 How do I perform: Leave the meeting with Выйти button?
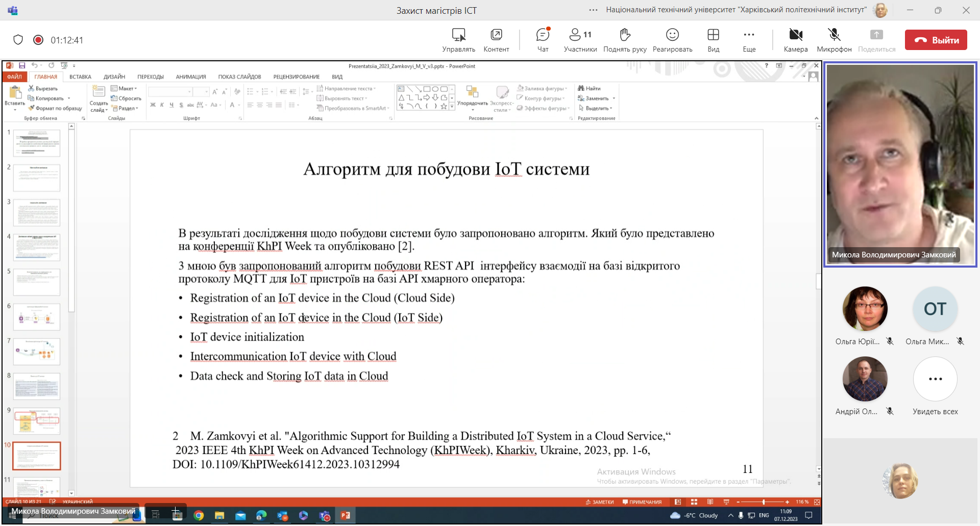click(x=936, y=40)
